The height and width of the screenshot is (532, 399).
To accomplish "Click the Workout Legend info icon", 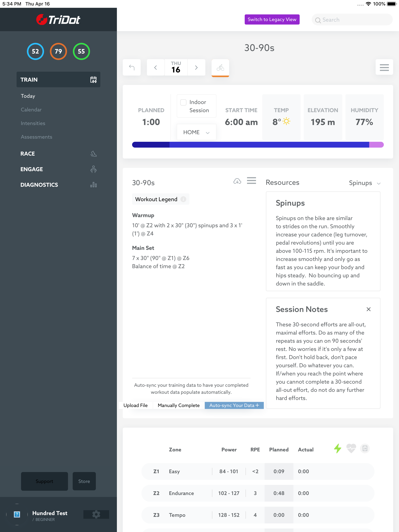I will point(183,199).
